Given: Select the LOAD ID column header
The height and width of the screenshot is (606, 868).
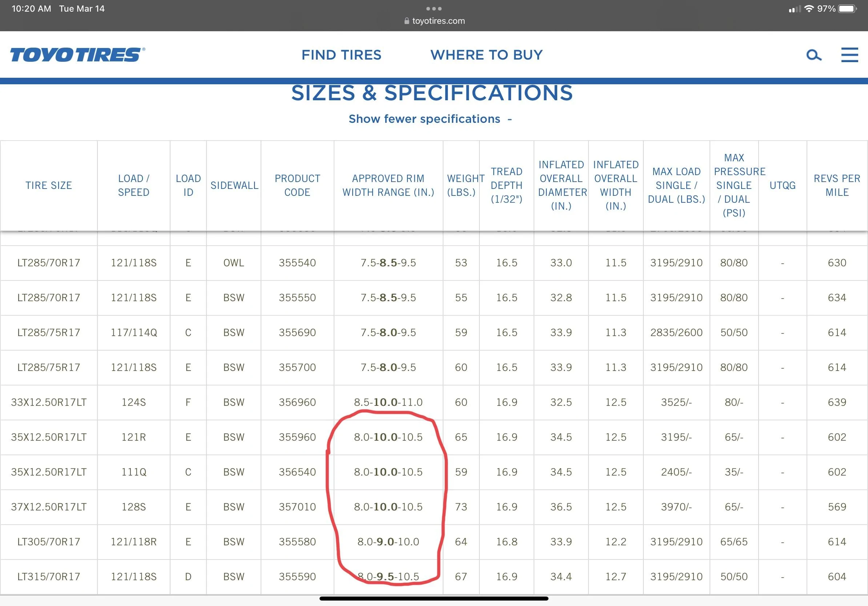Looking at the screenshot, I should tap(188, 186).
